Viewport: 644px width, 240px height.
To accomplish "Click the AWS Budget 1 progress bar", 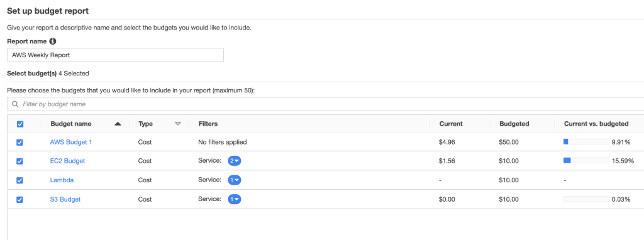I will (586, 141).
